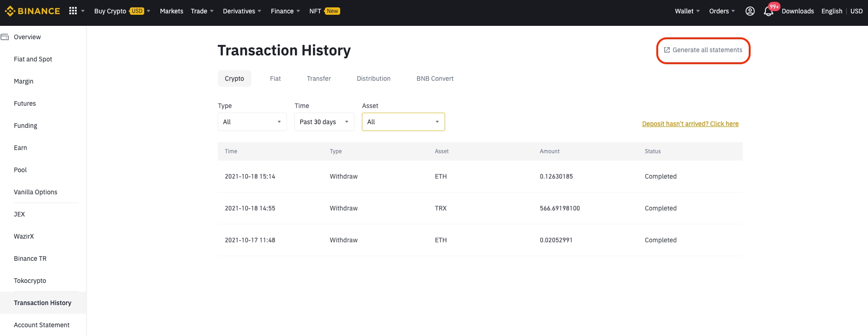
Task: Open the Deposit hasn't arrived link
Action: tap(691, 124)
